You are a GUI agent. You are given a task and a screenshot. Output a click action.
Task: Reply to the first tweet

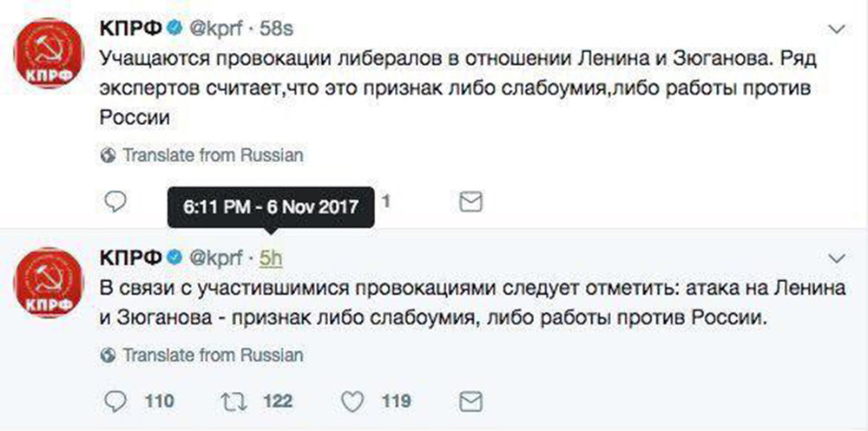115,202
